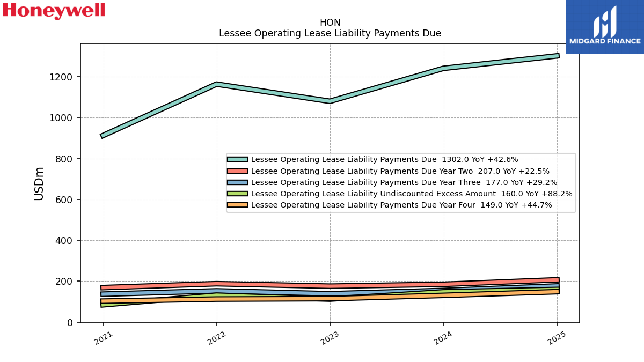Image resolution: width=644 pixels, height=362 pixels.
Task: Click the HON chart title
Action: click(330, 23)
